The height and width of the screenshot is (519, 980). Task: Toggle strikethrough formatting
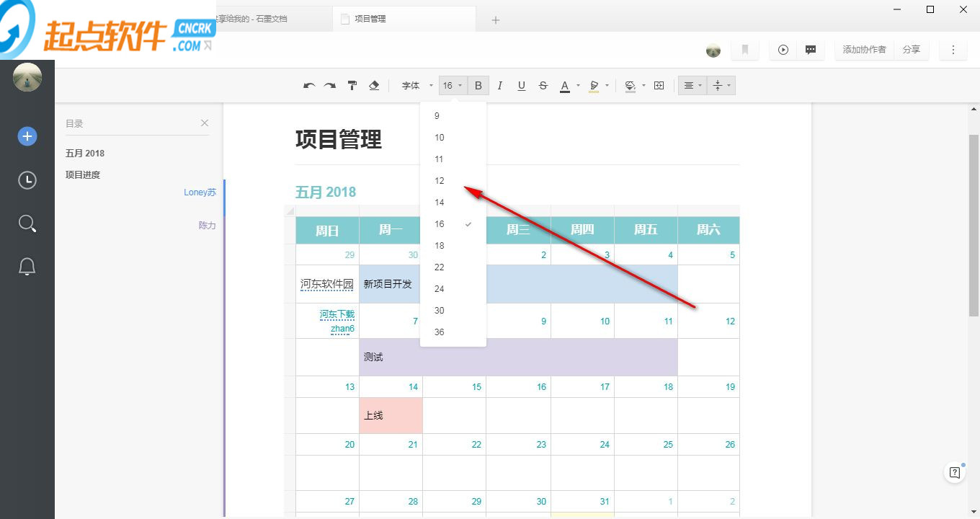pyautogui.click(x=543, y=86)
